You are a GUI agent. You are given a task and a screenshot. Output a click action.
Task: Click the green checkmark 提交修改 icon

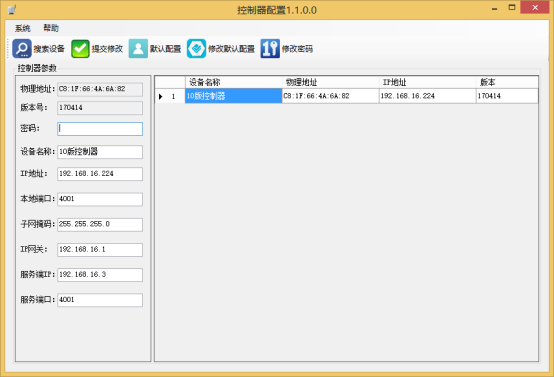80,48
